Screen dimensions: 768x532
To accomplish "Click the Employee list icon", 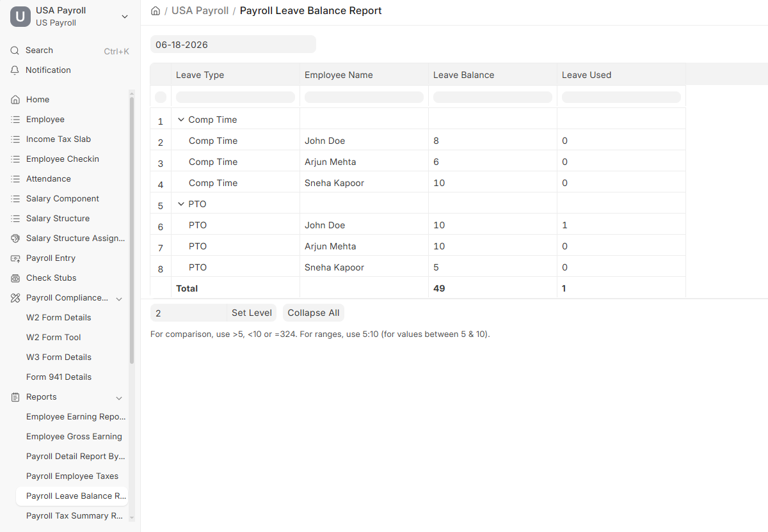I will 15,120.
